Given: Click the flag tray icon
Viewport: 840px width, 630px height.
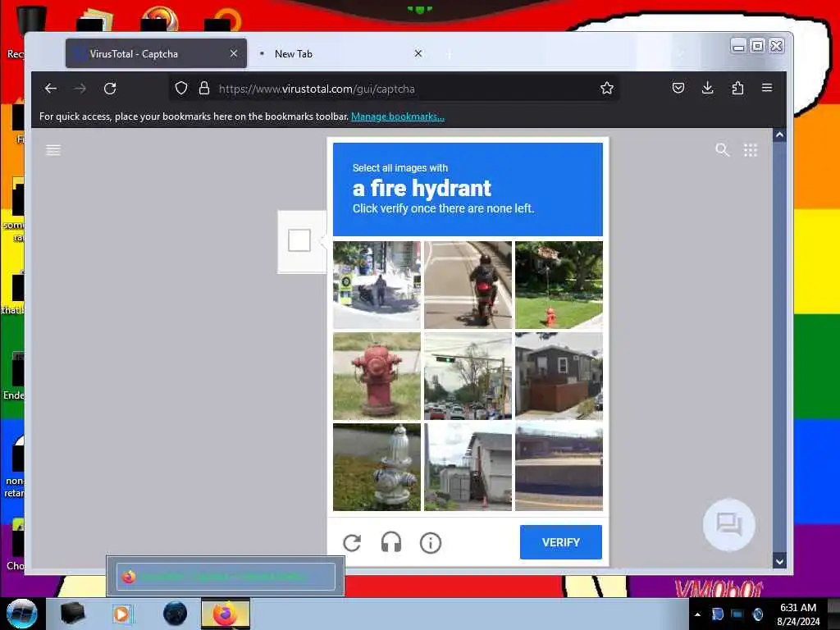Looking at the screenshot, I should (x=717, y=614).
